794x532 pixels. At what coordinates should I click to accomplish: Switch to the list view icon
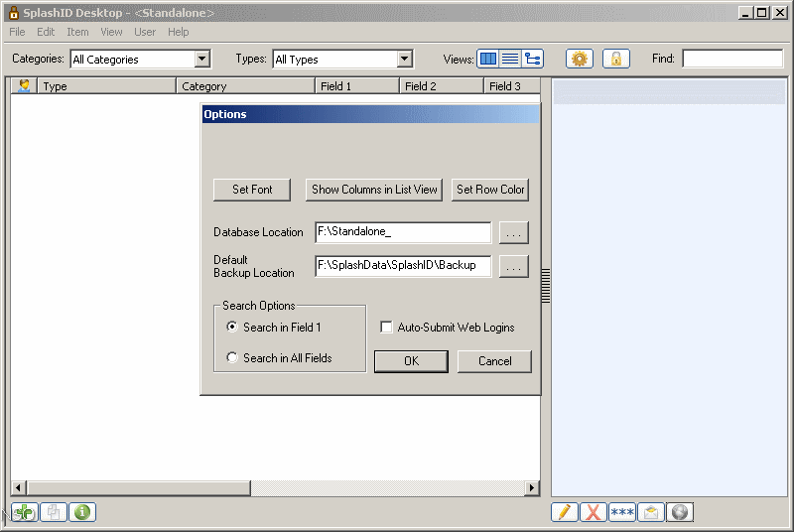coord(510,59)
